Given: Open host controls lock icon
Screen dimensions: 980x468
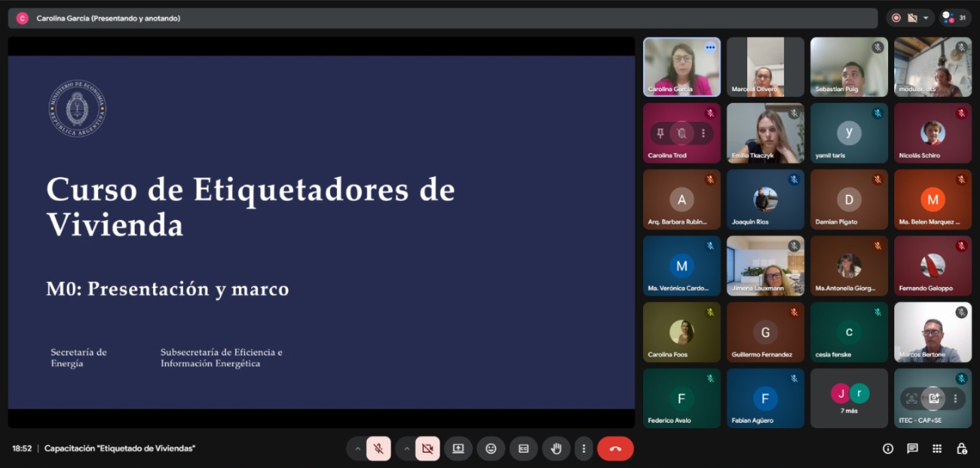Looking at the screenshot, I should 962,449.
